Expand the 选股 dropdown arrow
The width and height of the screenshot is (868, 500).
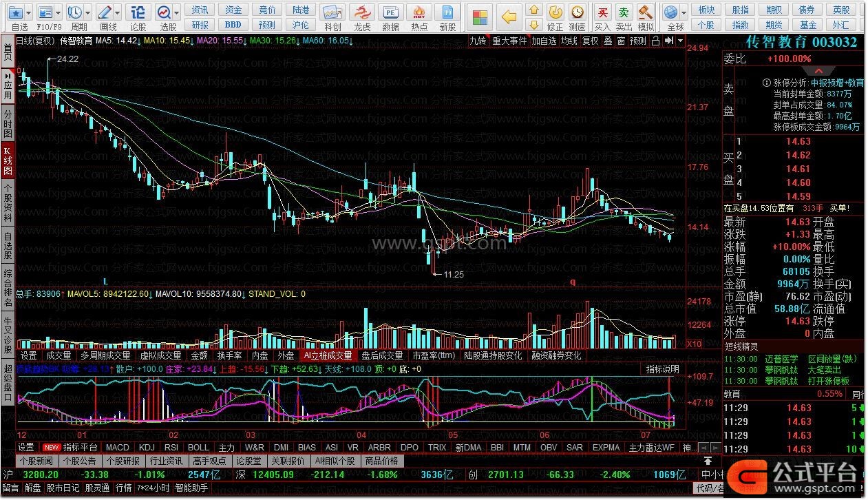[x=177, y=13]
